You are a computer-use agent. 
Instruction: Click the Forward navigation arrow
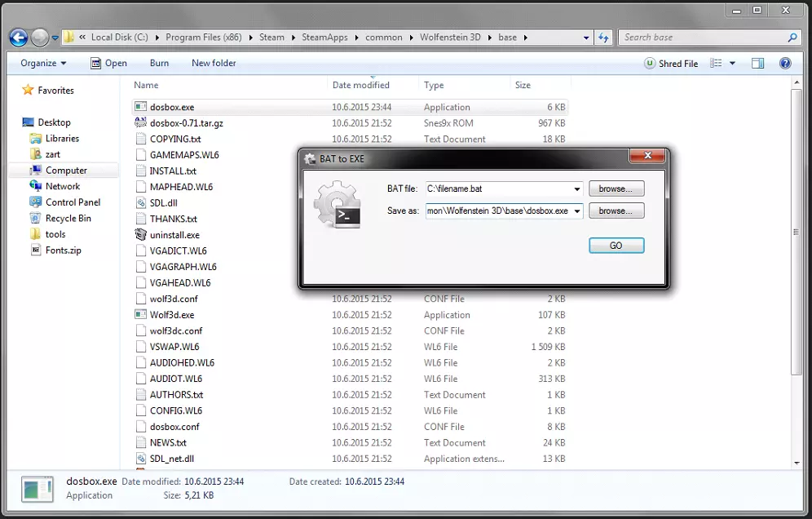point(40,38)
